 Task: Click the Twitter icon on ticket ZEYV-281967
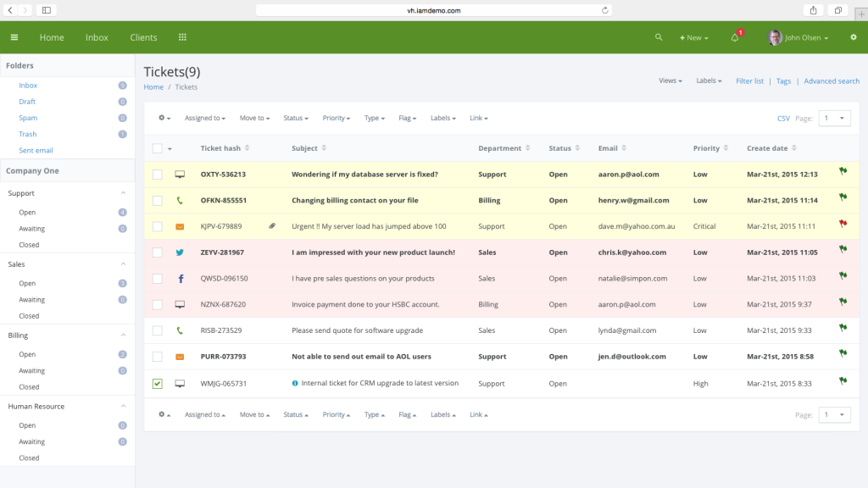coord(178,252)
